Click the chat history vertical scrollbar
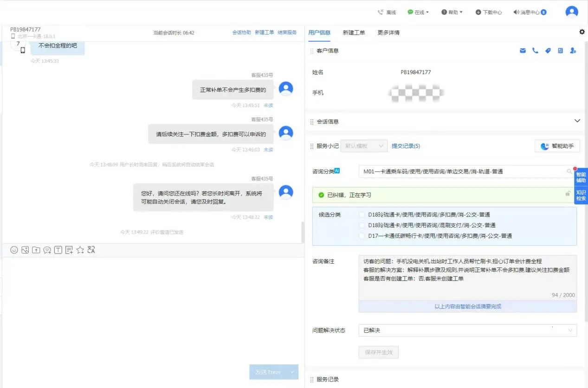The image size is (588, 388). pyautogui.click(x=303, y=232)
